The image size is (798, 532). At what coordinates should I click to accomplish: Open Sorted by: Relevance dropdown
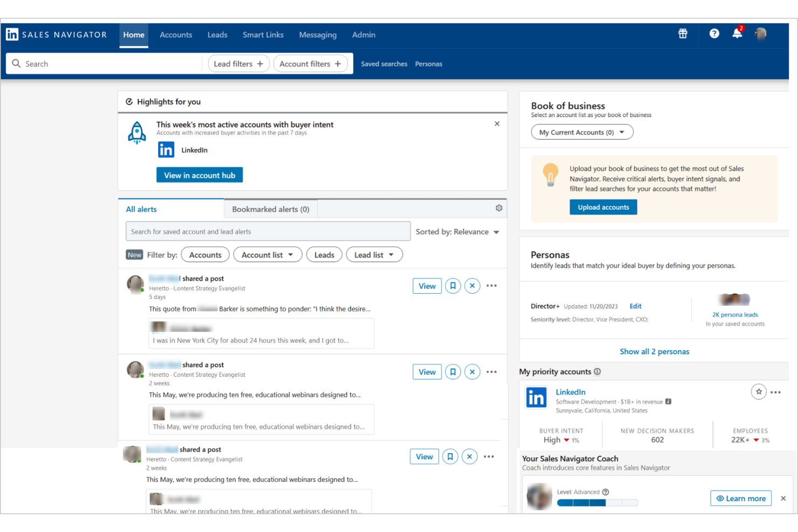457,232
